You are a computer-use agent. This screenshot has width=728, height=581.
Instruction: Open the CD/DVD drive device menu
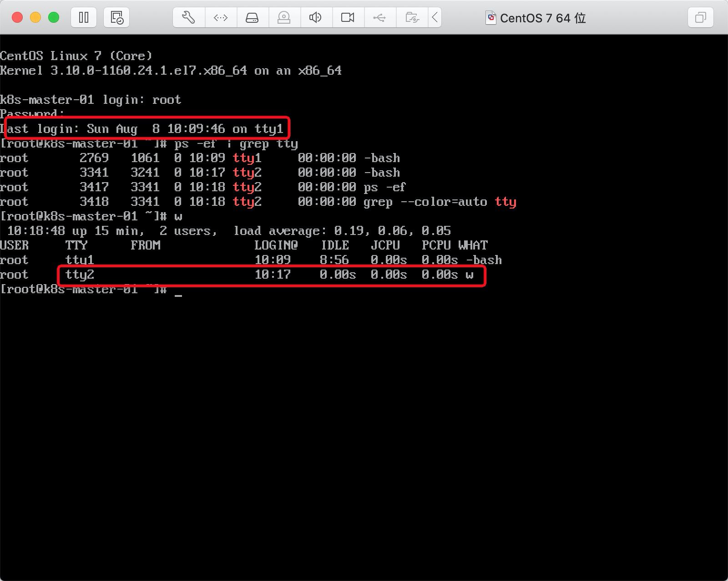[x=284, y=17]
